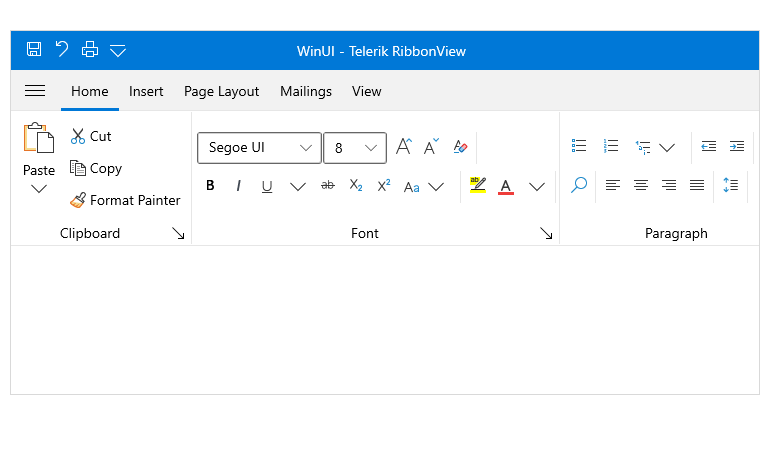The image size is (770, 455).
Task: Expand the Paste options arrow
Action: [x=39, y=189]
